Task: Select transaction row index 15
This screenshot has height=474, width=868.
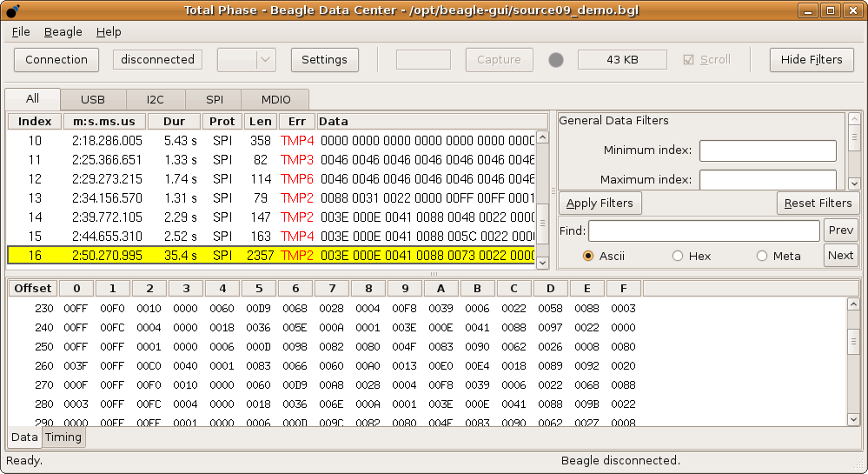Action: click(x=271, y=237)
